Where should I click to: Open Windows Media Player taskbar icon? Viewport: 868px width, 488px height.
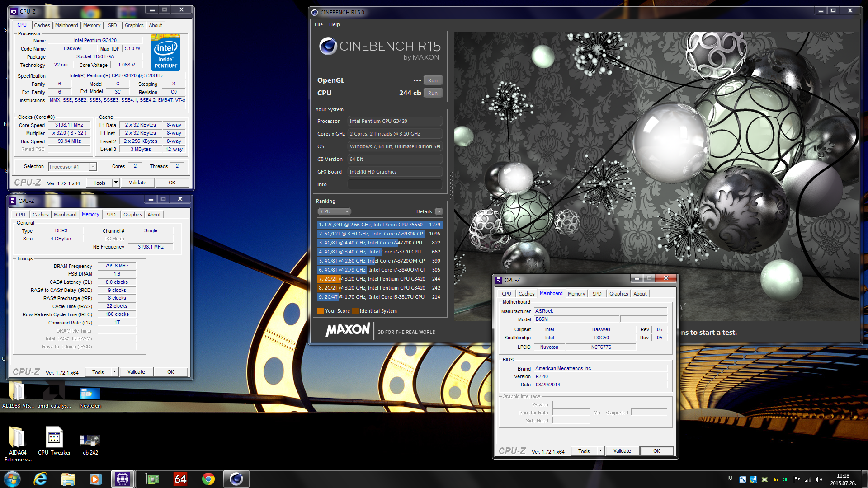[95, 479]
